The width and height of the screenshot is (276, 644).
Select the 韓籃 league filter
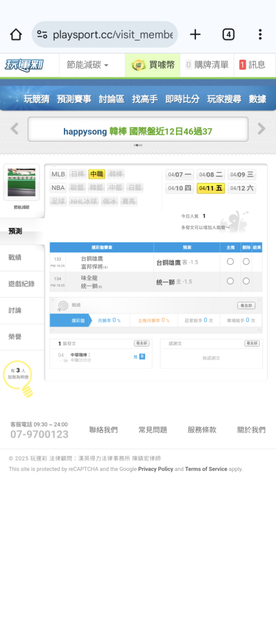(x=97, y=187)
